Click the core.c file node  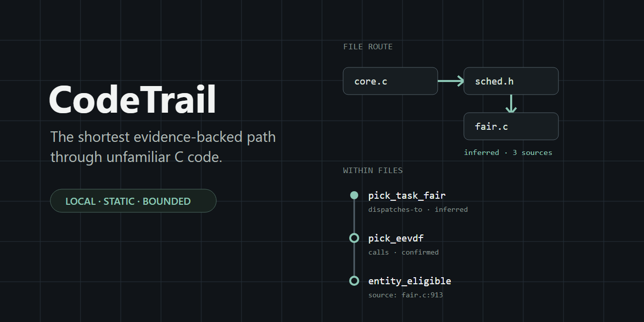pos(390,81)
